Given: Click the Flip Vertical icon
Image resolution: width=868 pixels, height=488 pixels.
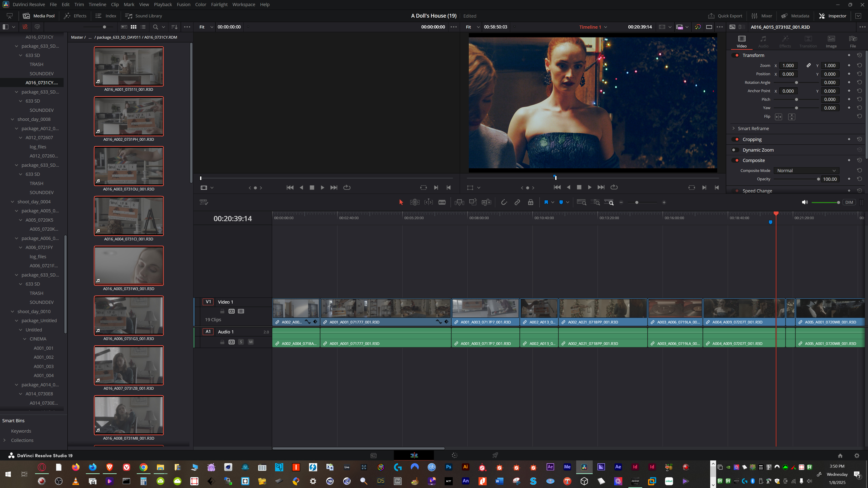Looking at the screenshot, I should point(792,117).
